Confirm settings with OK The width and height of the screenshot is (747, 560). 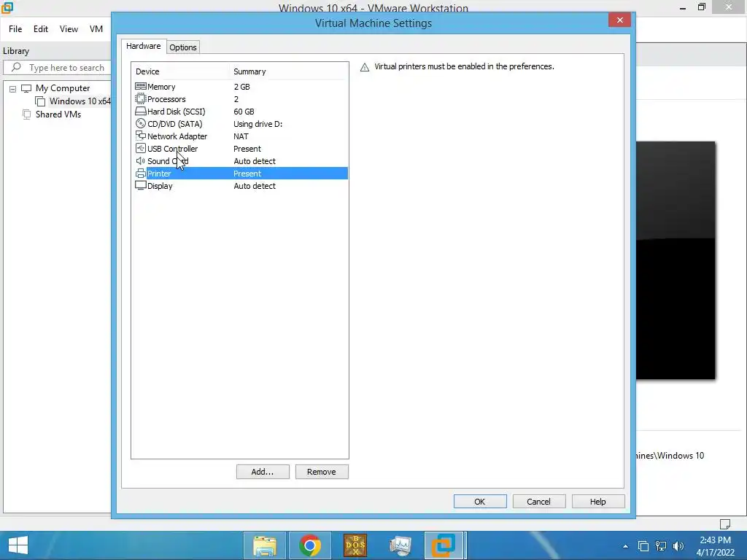[480, 502]
